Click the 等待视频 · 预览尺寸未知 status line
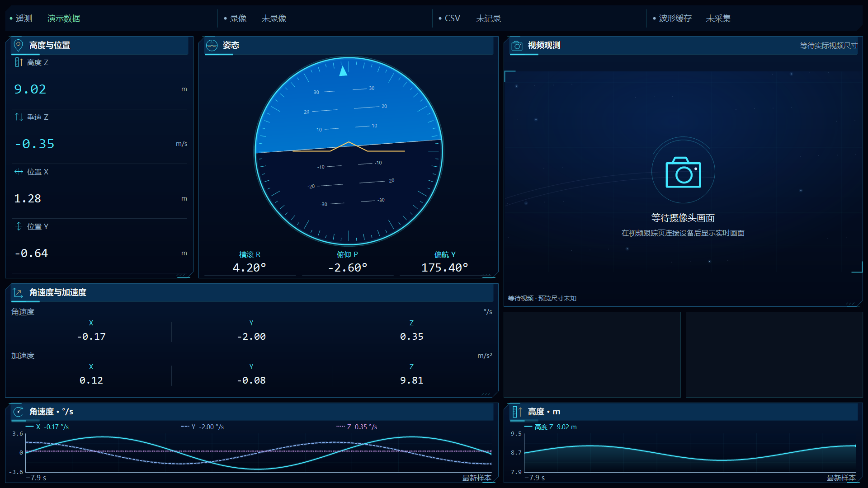This screenshot has height=488, width=868. coord(542,298)
